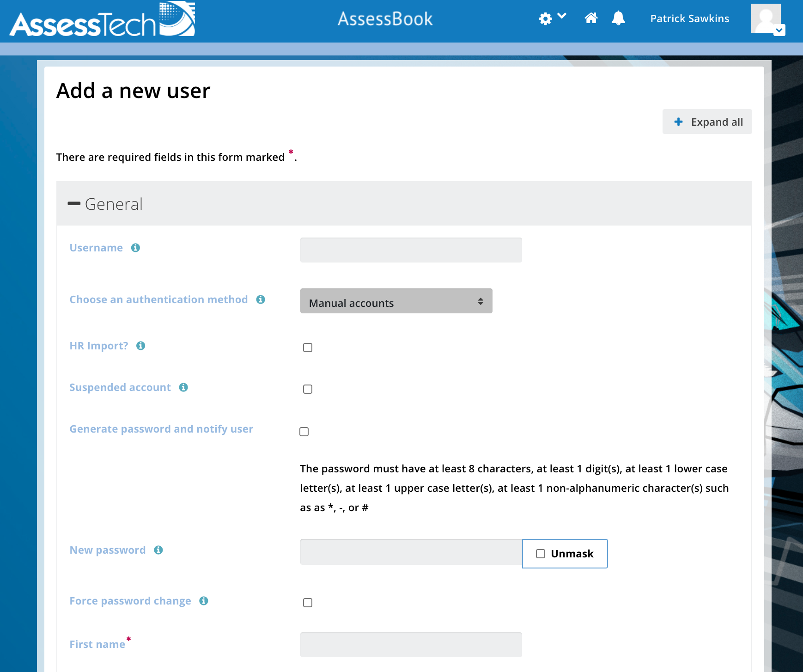
Task: Open the Manual accounts authentication dropdown
Action: (x=396, y=301)
